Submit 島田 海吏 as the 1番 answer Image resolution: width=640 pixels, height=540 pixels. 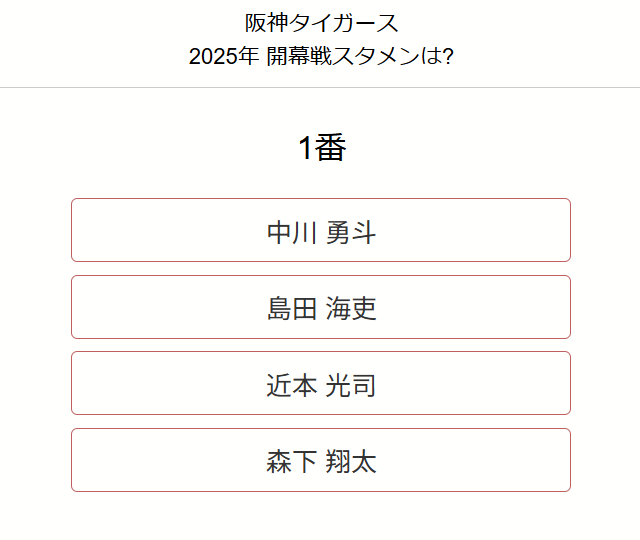(x=321, y=307)
